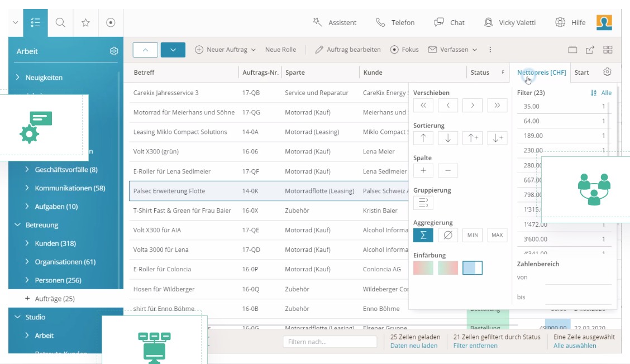
Task: Open the toolbar overflow menu (⋮)
Action: click(x=490, y=50)
